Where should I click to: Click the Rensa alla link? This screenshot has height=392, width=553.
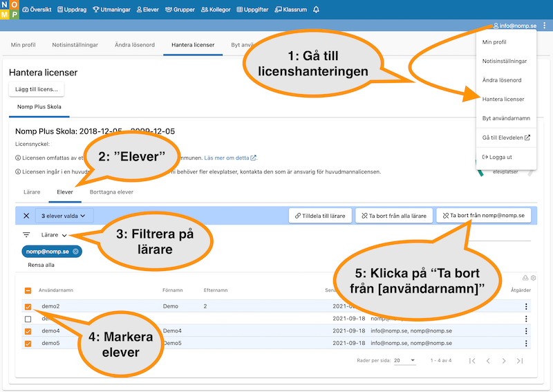point(41,265)
